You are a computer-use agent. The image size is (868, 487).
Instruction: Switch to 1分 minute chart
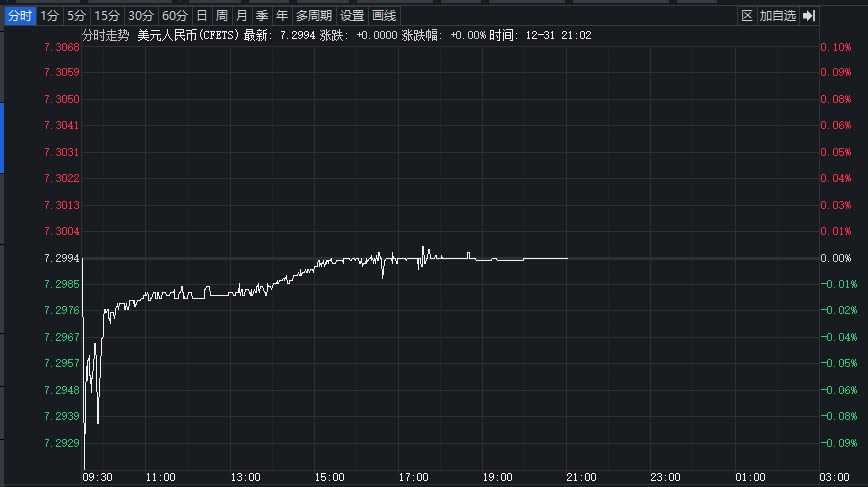pyautogui.click(x=50, y=16)
